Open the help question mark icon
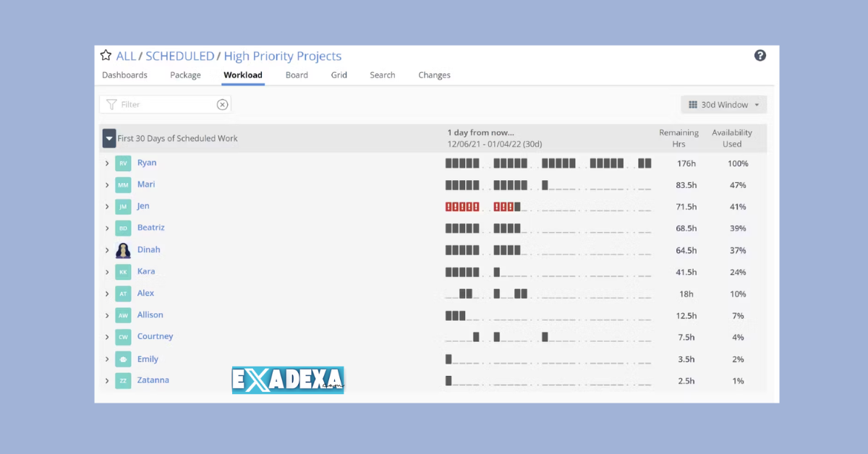Screen dimensions: 868x454 (x=759, y=55)
